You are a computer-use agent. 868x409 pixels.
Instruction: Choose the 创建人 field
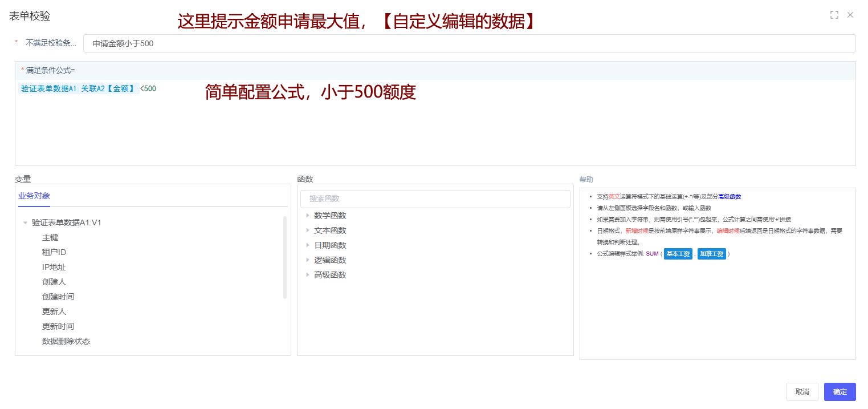click(54, 282)
